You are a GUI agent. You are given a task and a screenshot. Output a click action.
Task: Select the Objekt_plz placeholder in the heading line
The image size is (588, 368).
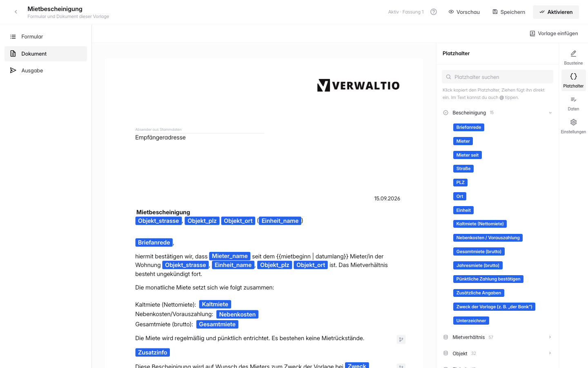(x=202, y=221)
